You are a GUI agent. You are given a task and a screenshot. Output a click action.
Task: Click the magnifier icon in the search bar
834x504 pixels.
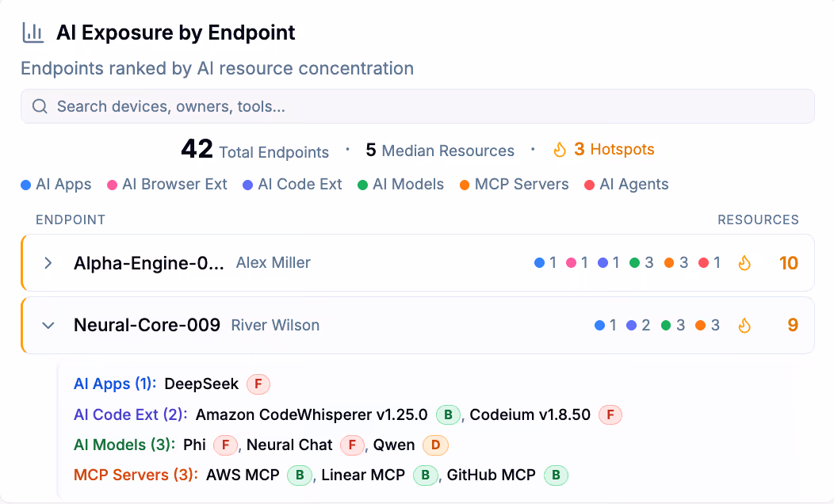[40, 105]
